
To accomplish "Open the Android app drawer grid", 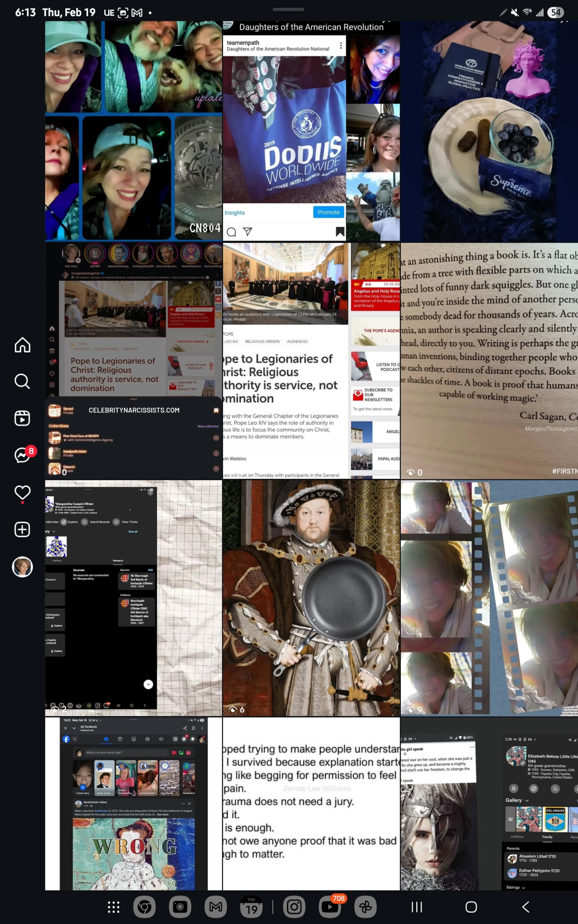I will [x=114, y=907].
